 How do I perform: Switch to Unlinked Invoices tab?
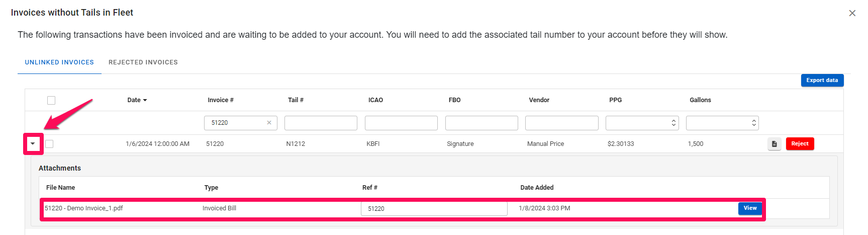pos(59,62)
